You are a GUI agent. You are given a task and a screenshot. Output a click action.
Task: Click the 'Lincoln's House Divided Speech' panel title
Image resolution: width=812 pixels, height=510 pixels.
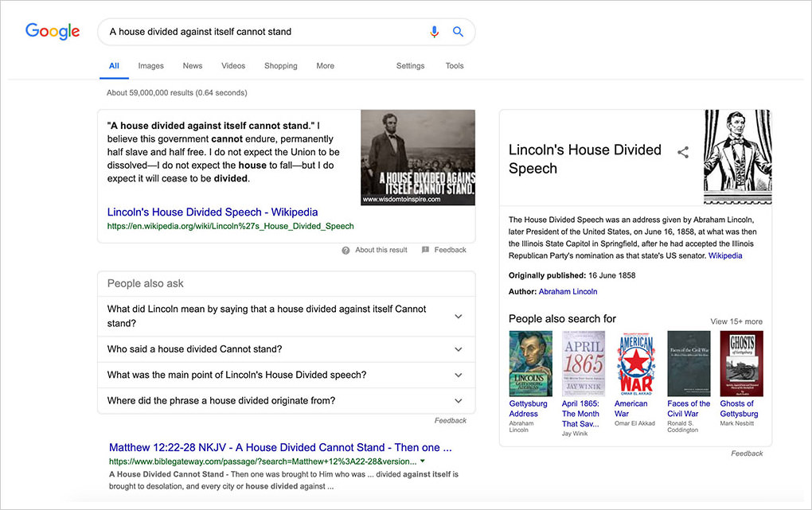tap(584, 159)
